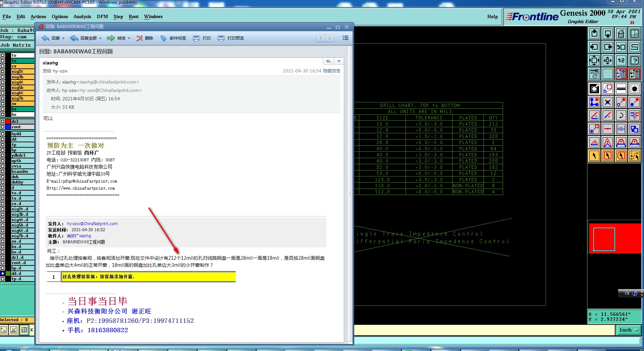Toggle the 'bo.d' layer checkbox
This screenshot has height=351, width=644.
(3, 252)
